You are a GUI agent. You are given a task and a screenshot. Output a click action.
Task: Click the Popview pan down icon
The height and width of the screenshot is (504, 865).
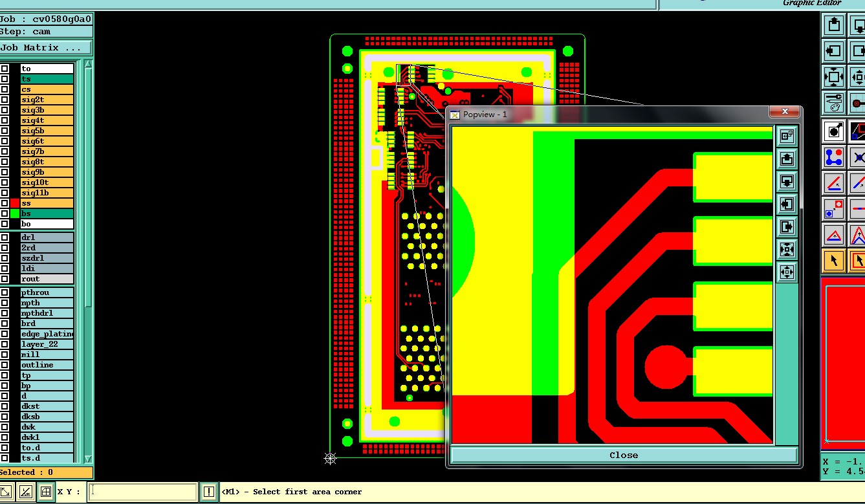(x=787, y=181)
